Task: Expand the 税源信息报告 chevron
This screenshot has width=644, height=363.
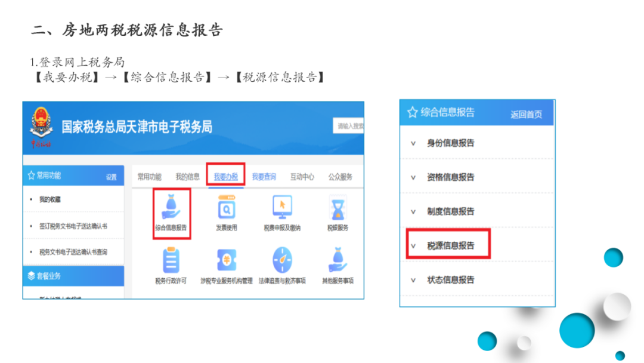Action: (413, 246)
